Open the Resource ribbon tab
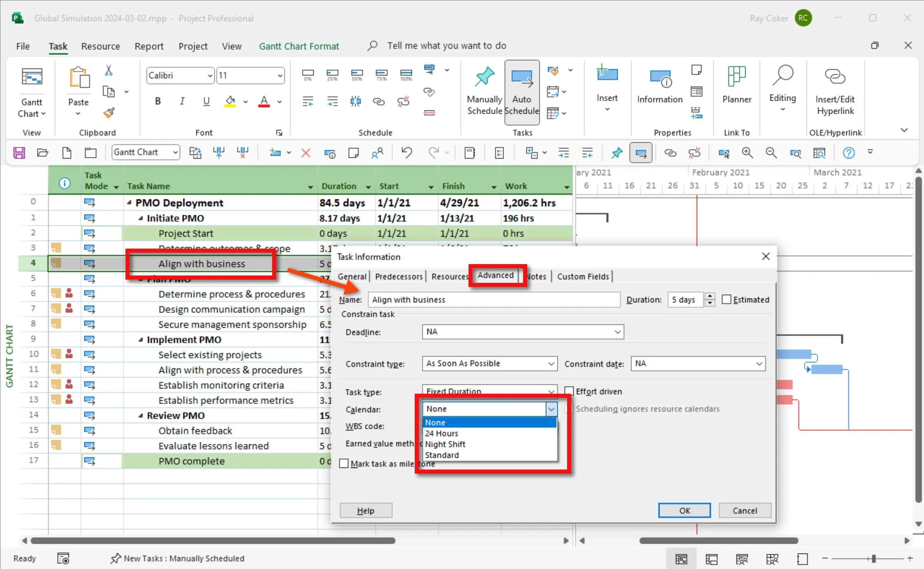Image resolution: width=924 pixels, height=569 pixels. 101,46
